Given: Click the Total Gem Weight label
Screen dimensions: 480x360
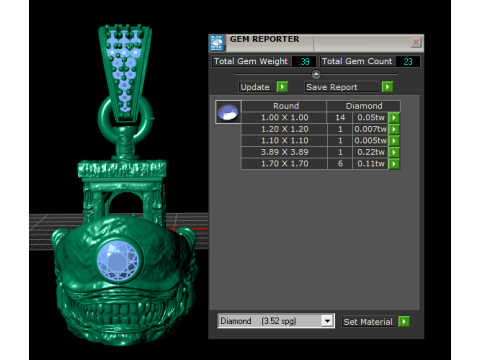Looking at the screenshot, I should [x=251, y=61].
